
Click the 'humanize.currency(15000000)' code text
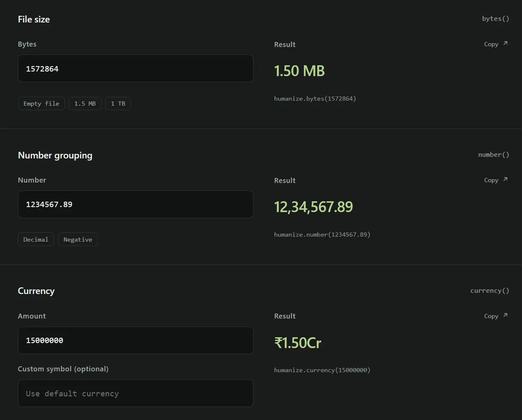pyautogui.click(x=322, y=370)
